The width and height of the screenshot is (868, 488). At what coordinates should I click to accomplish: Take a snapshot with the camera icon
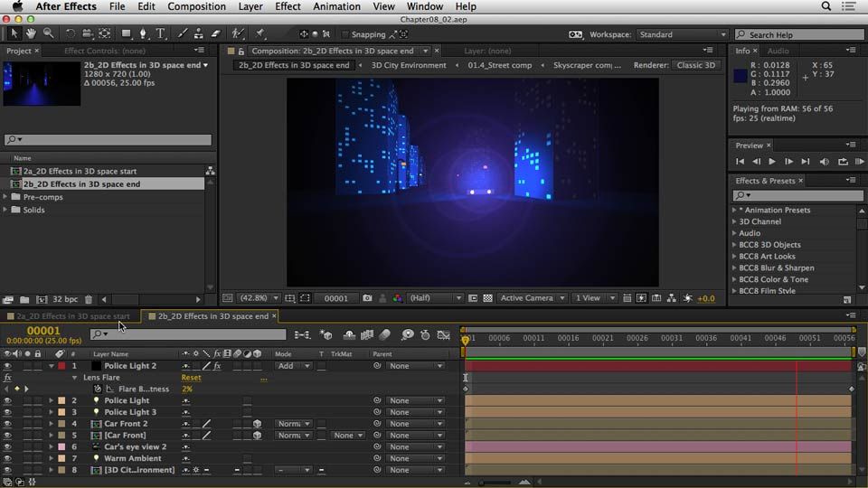point(367,298)
